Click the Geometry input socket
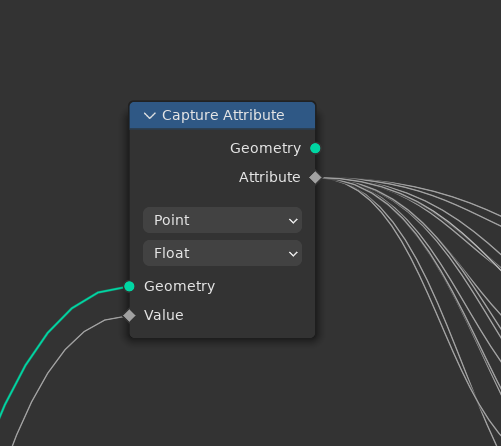The width and height of the screenshot is (501, 446). coord(129,286)
